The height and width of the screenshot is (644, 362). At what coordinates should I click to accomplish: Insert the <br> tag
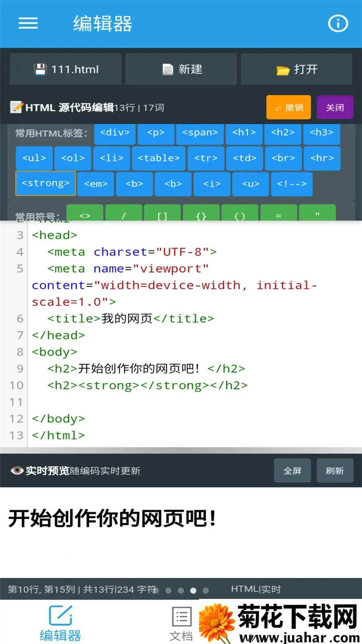[x=283, y=159]
